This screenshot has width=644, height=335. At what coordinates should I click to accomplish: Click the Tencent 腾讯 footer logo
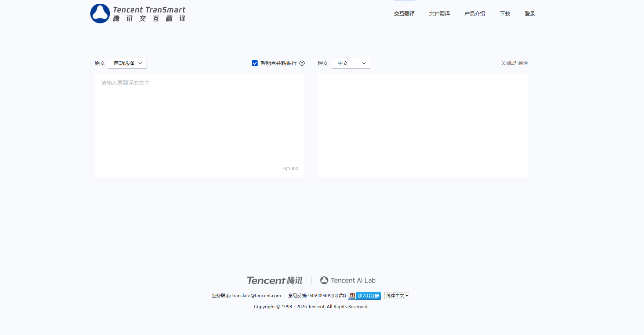point(274,280)
